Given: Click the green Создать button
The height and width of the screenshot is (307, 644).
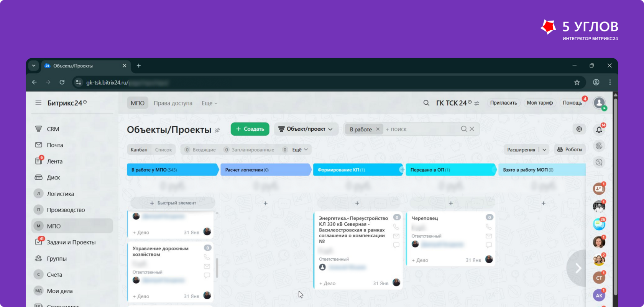Looking at the screenshot, I should 250,129.
